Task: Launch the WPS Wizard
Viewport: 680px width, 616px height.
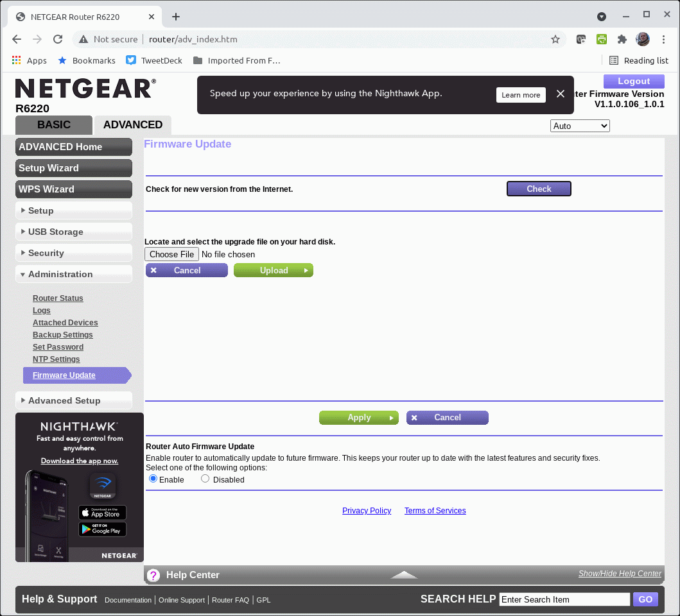Action: 74,189
